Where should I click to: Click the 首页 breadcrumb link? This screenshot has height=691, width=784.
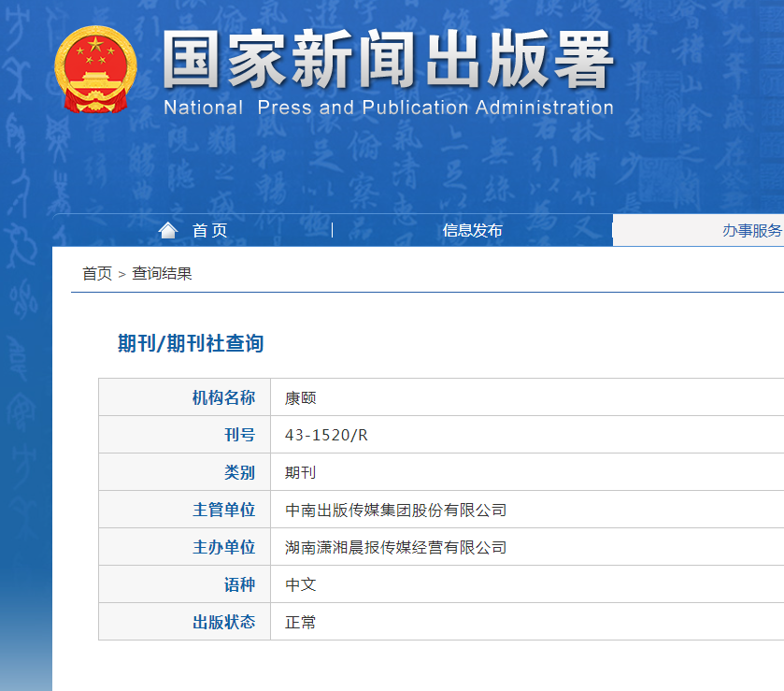pyautogui.click(x=97, y=274)
